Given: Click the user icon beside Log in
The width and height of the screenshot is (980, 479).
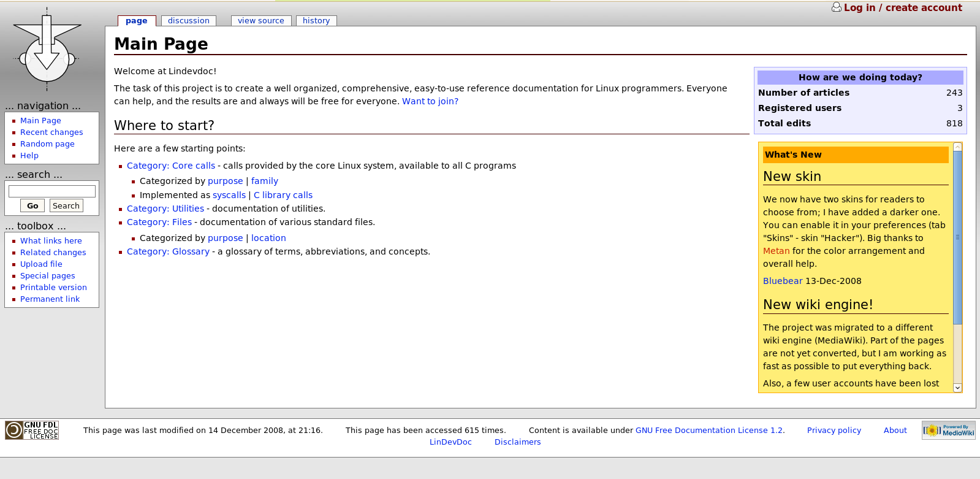Looking at the screenshot, I should tap(836, 7).
